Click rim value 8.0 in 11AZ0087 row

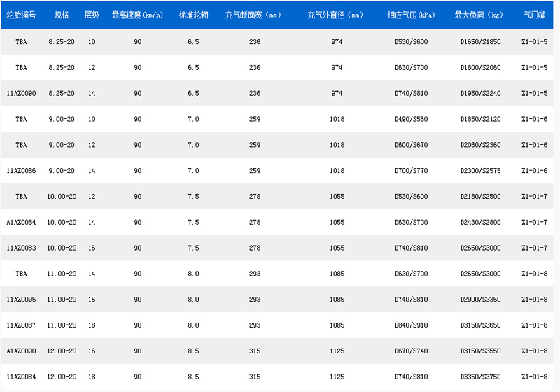[x=193, y=325]
